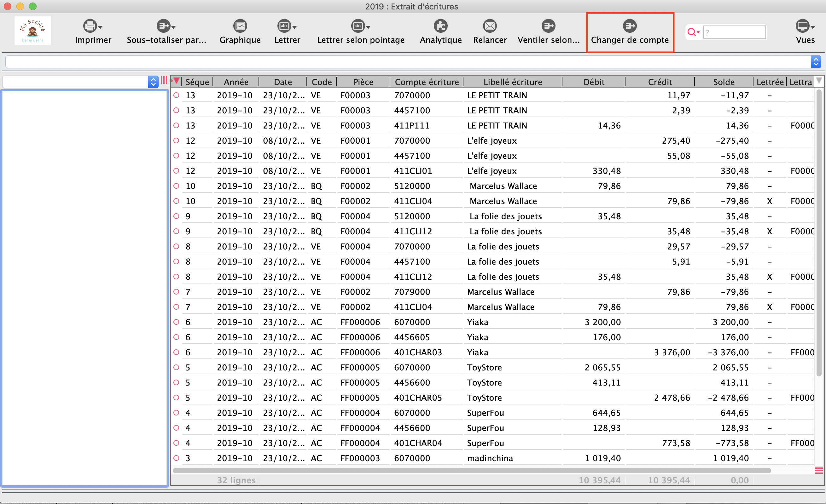
Task: Click the X lettrée mark on 411CLI04 BQ row
Action: pyautogui.click(x=770, y=201)
